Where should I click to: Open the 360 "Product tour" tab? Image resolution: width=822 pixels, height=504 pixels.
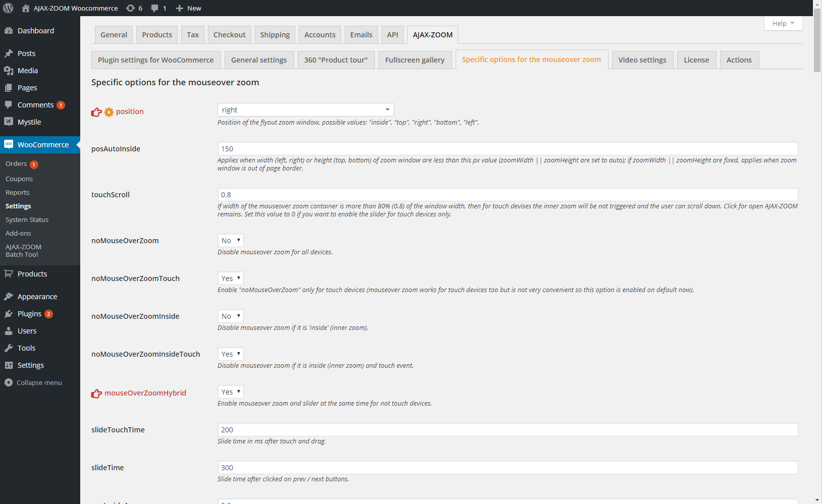[x=336, y=60]
